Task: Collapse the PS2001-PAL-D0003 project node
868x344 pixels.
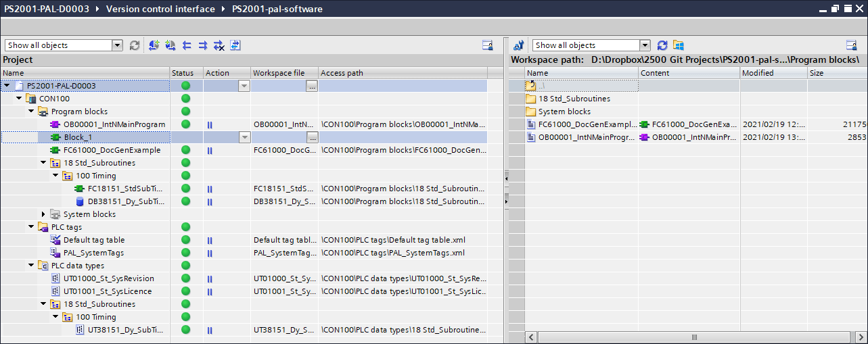Action: 7,86
